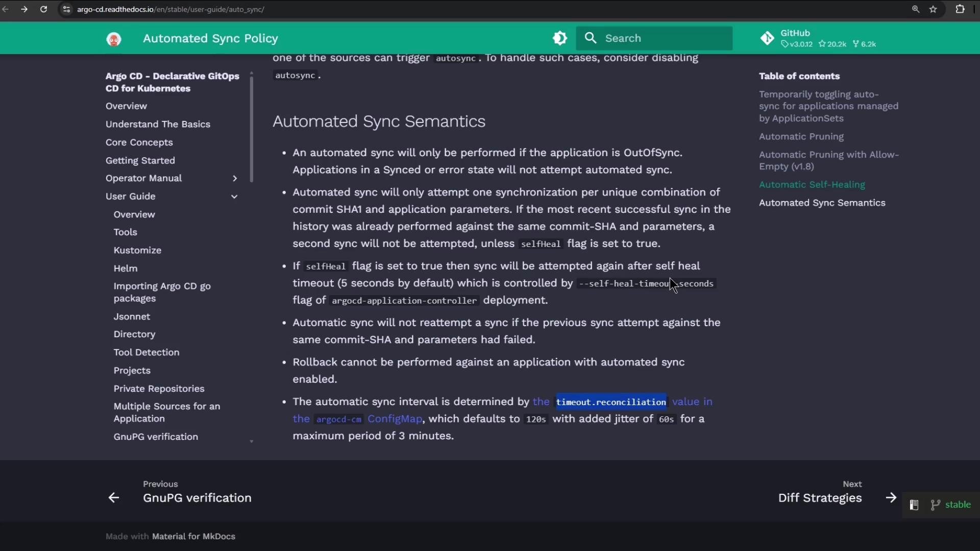This screenshot has width=980, height=551.
Task: Click the sidebar scrollbar thumb
Action: (x=251, y=130)
